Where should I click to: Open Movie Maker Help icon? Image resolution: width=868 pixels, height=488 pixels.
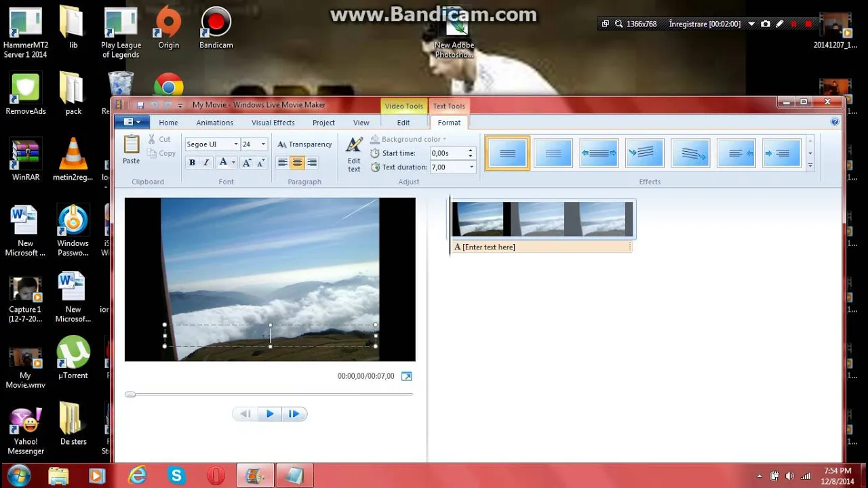[835, 122]
